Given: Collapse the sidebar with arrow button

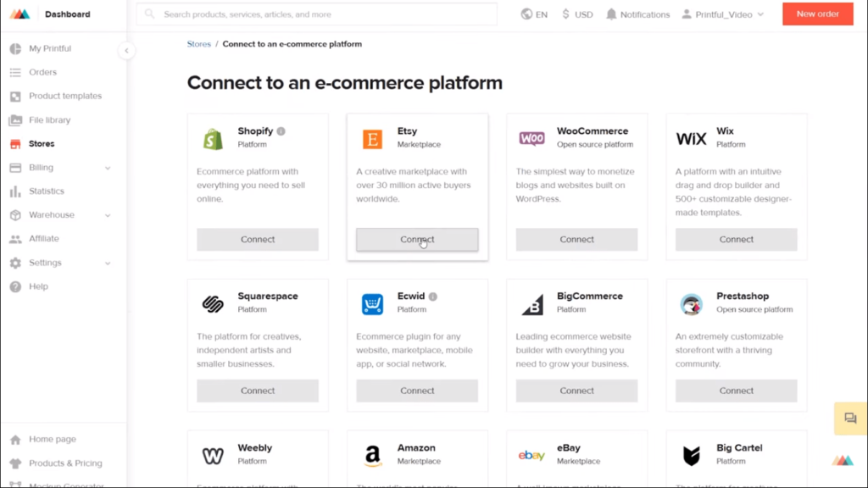Looking at the screenshot, I should [126, 51].
